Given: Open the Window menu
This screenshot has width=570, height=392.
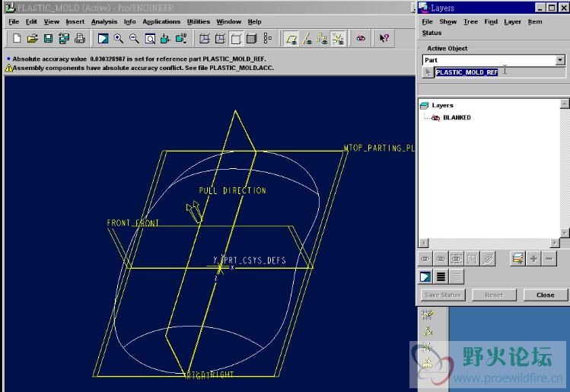Looking at the screenshot, I should coord(228,21).
